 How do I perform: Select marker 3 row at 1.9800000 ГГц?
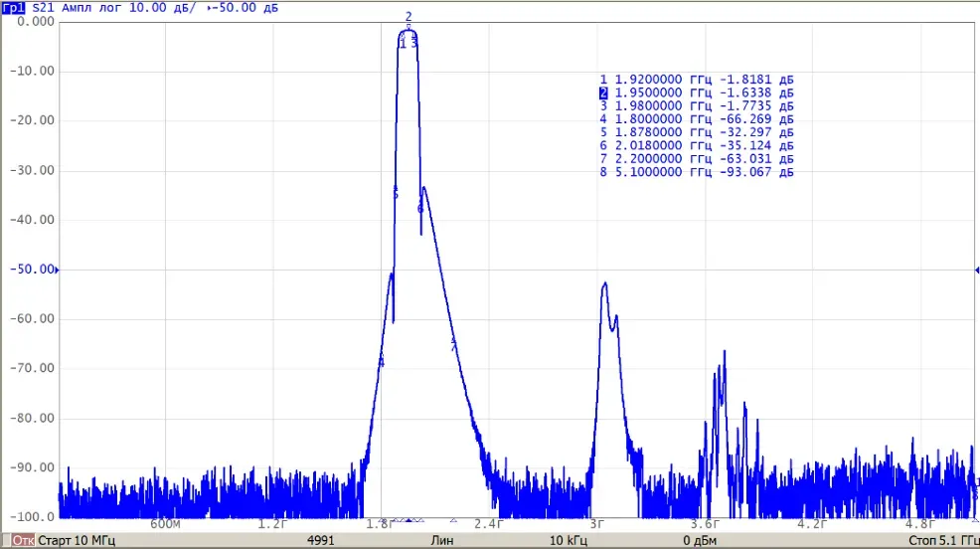pyautogui.click(x=697, y=106)
